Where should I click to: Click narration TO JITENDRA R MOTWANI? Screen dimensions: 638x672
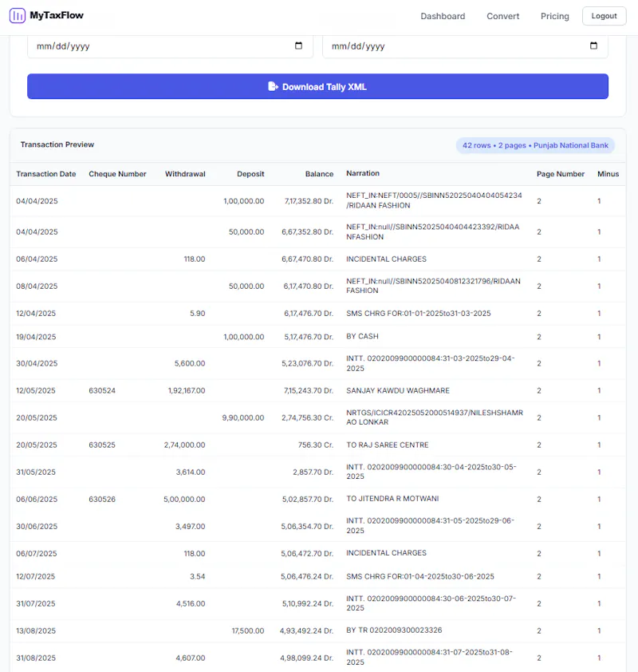392,499
